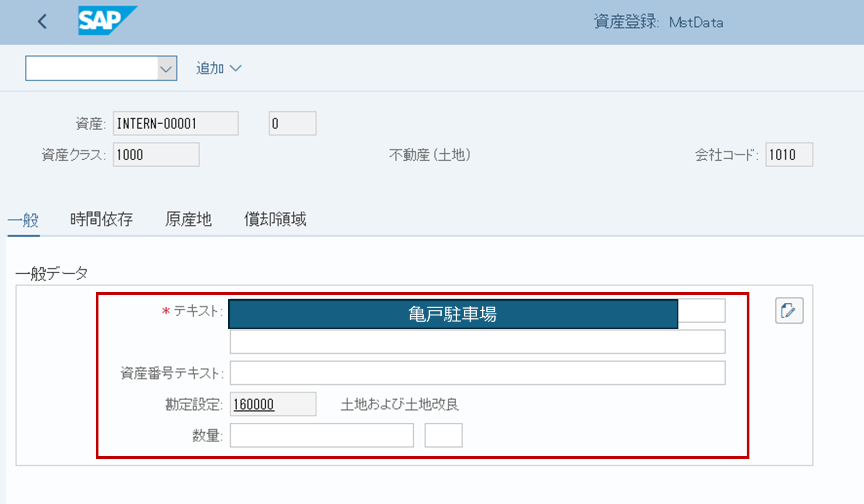Focus the second description line under テキスト
The width and height of the screenshot is (864, 504).
pyautogui.click(x=477, y=342)
